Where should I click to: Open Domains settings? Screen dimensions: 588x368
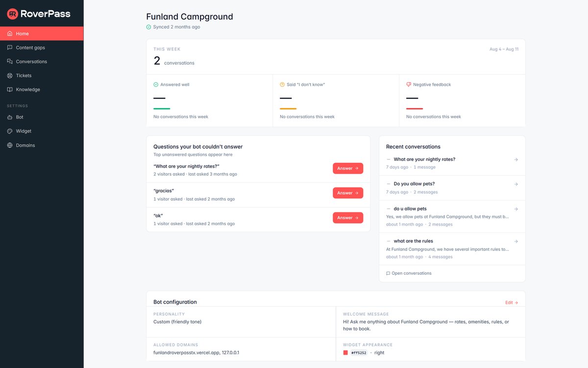(42, 145)
